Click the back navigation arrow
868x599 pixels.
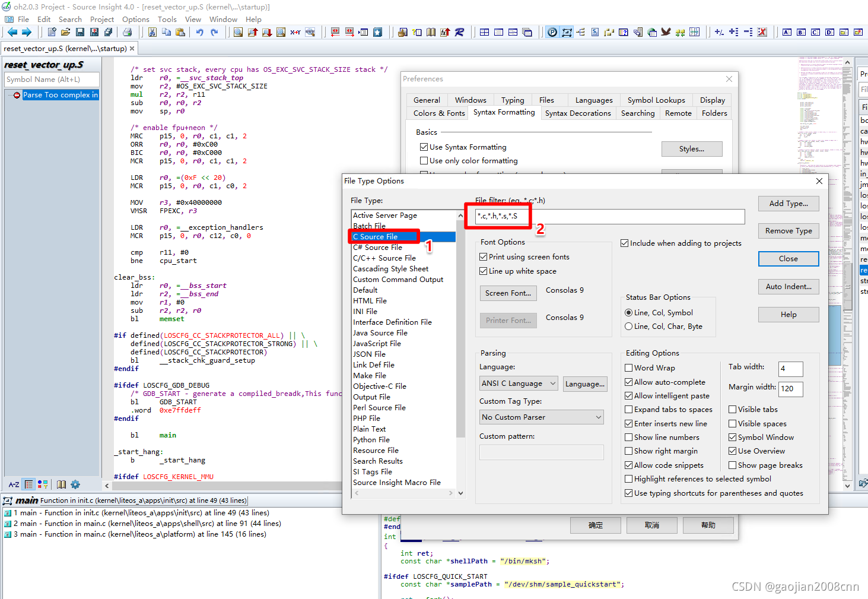[12, 32]
